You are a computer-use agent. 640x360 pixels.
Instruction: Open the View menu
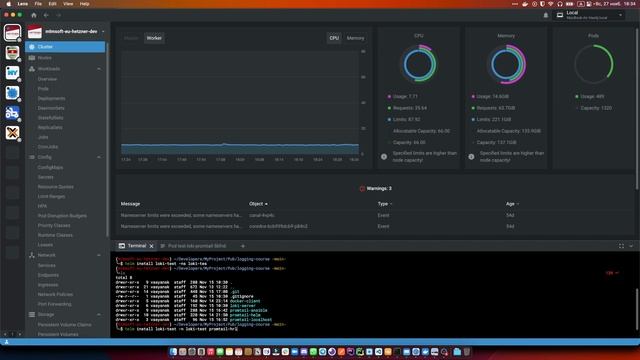click(x=68, y=4)
